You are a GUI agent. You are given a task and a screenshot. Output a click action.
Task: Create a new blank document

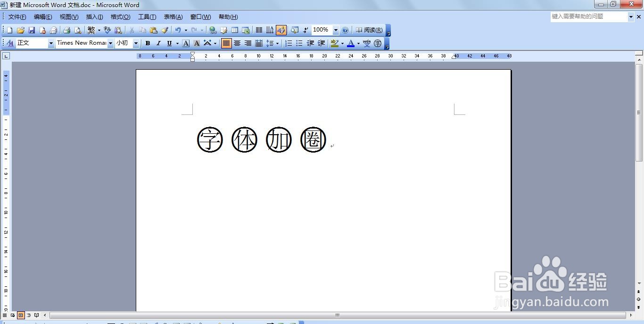[x=10, y=30]
